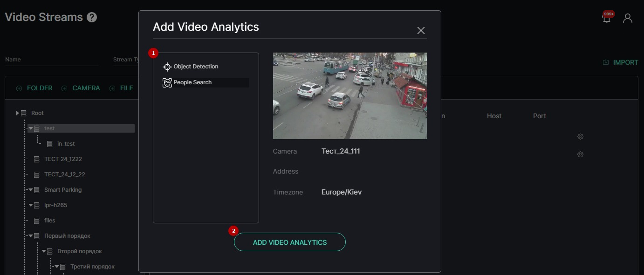This screenshot has height=275, width=644.
Task: Expand the Root tree node
Action: click(17, 113)
